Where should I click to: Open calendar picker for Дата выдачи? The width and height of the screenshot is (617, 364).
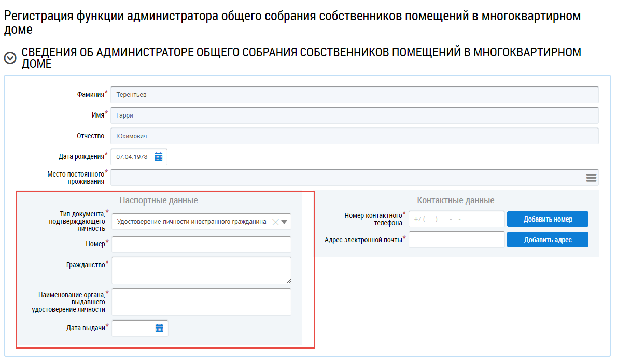coord(159,328)
